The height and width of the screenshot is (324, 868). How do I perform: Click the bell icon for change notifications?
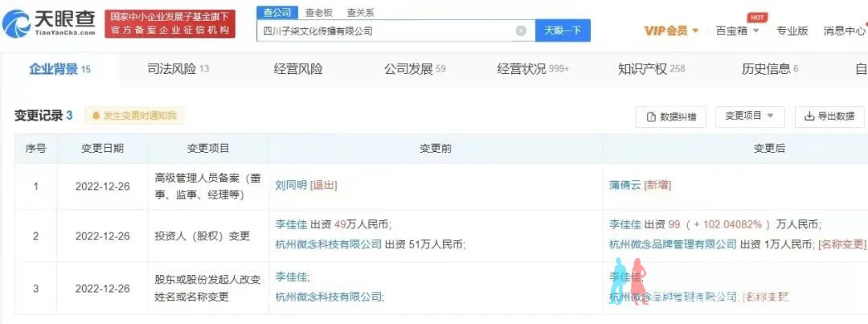(x=96, y=116)
